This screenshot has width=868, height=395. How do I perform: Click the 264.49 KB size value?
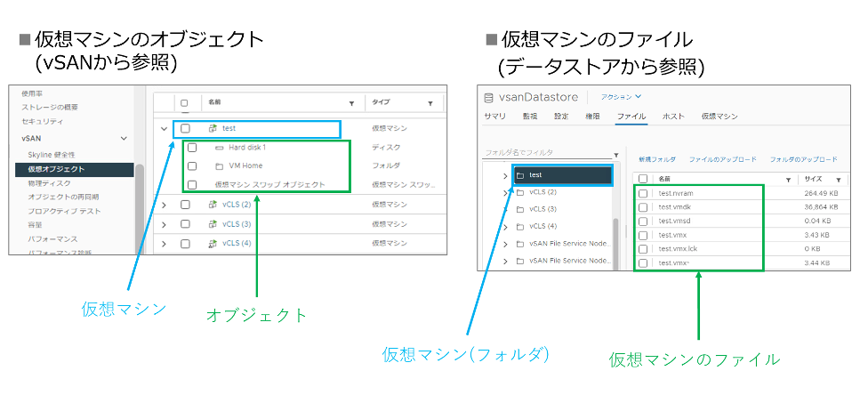click(820, 193)
